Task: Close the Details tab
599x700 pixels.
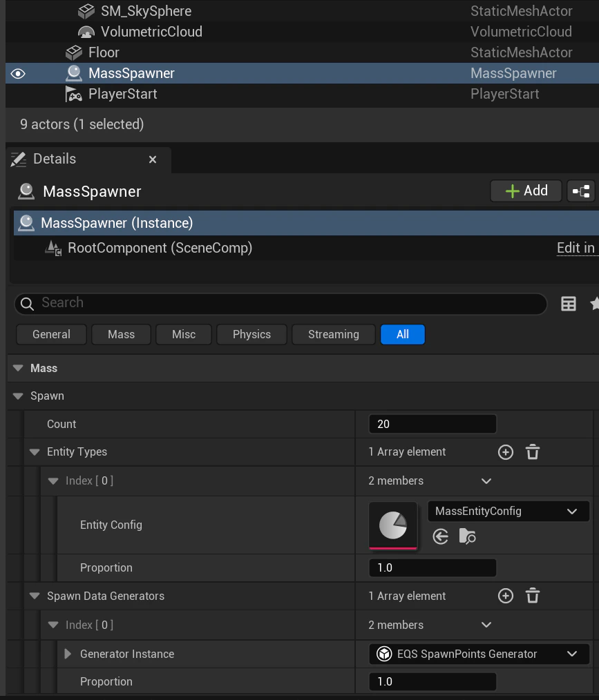Action: tap(153, 159)
